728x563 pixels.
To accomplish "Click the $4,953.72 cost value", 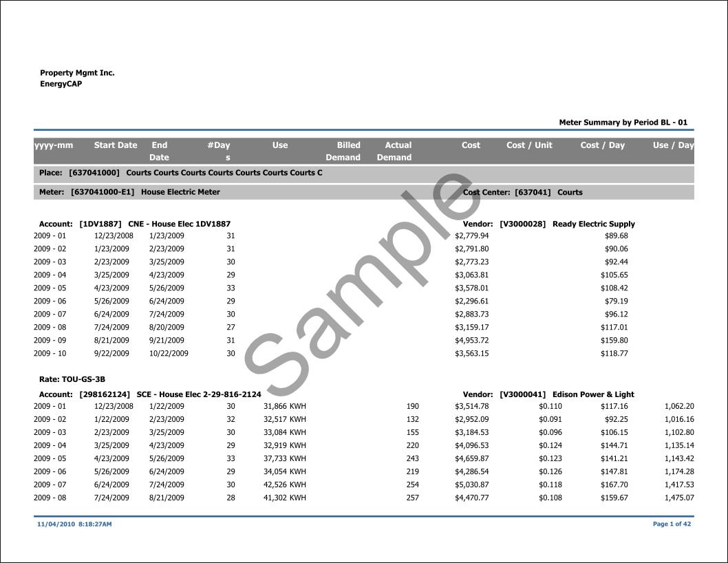I will (x=471, y=340).
